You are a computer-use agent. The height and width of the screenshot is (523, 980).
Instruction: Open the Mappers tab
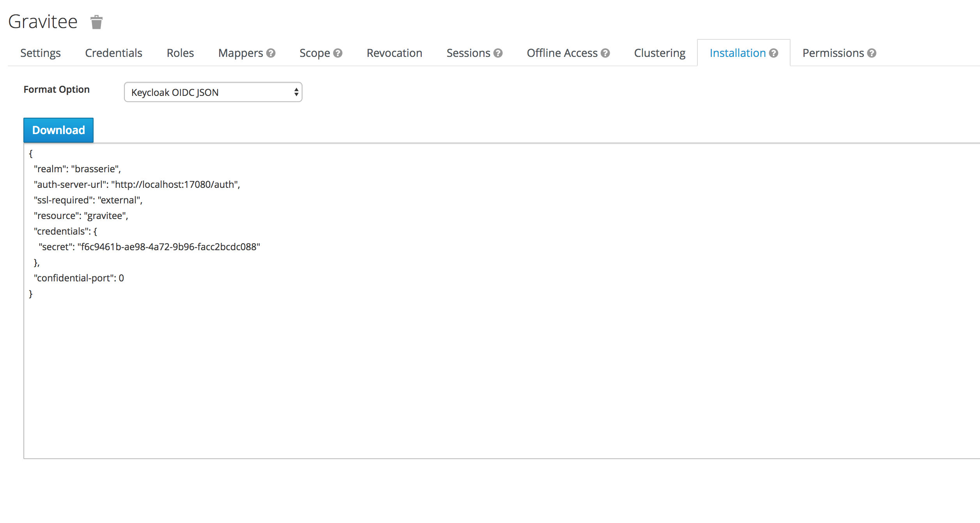click(x=241, y=53)
